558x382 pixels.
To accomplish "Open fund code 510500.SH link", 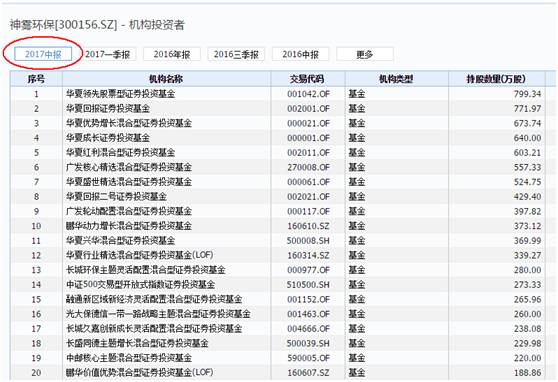I will [308, 285].
